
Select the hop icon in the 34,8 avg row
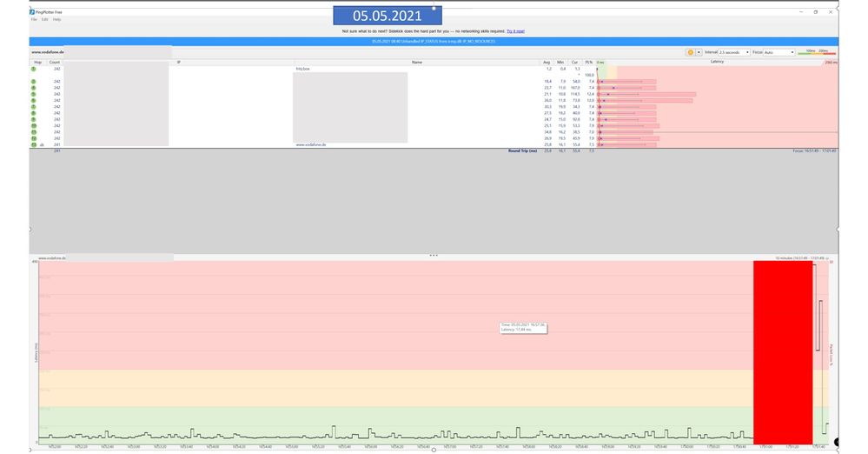(x=34, y=132)
